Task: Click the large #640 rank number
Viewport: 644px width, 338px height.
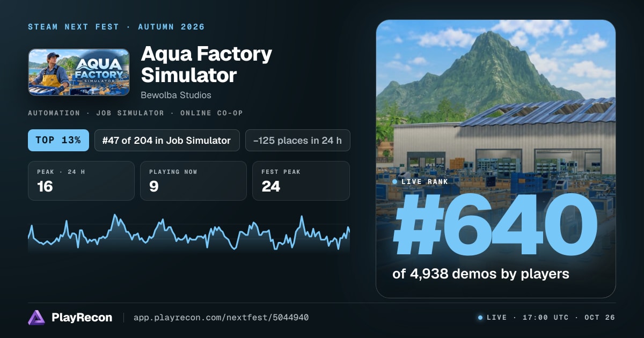Action: [495, 226]
